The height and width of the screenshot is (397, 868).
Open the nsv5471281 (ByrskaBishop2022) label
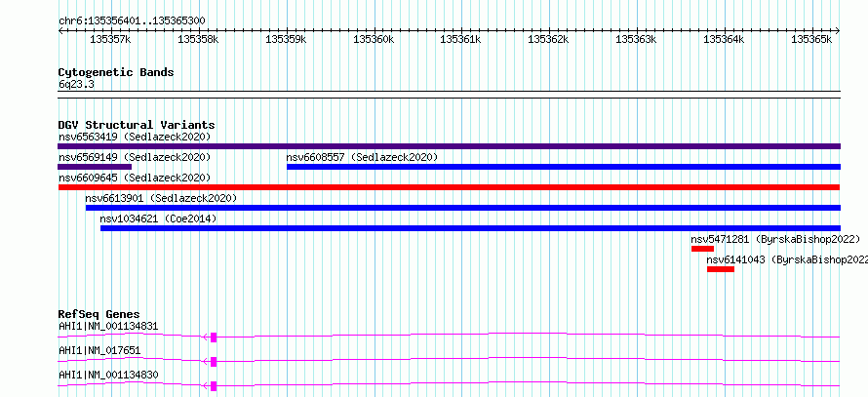pyautogui.click(x=775, y=239)
